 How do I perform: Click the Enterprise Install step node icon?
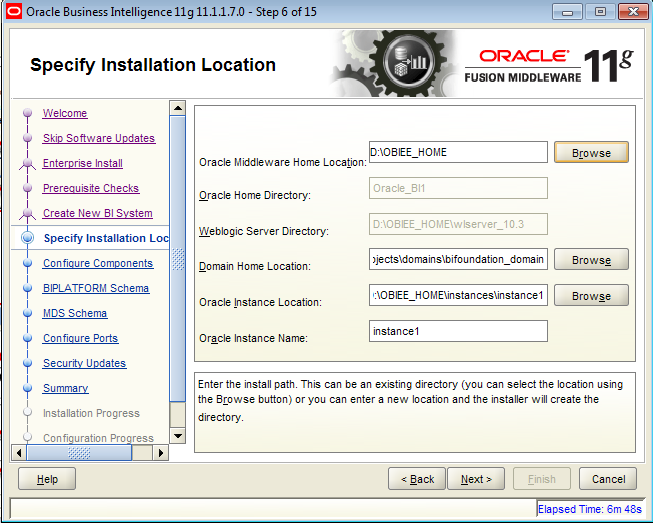27,163
